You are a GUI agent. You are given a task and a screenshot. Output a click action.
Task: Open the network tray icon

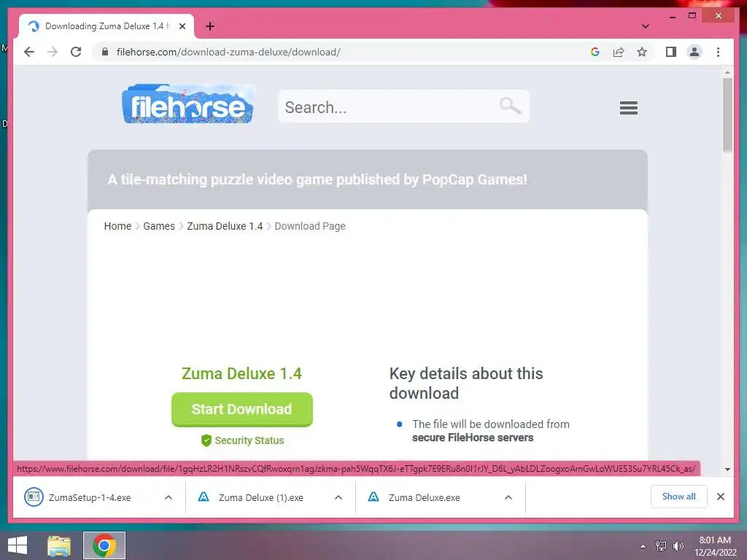tap(661, 546)
